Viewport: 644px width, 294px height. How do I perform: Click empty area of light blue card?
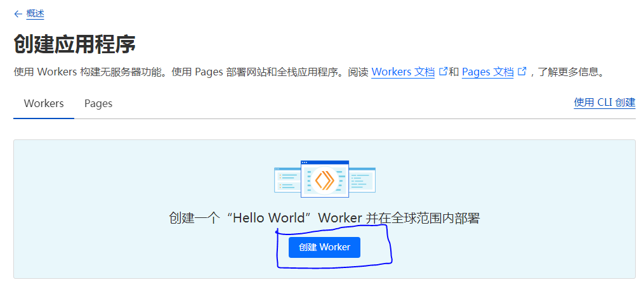point(127,190)
